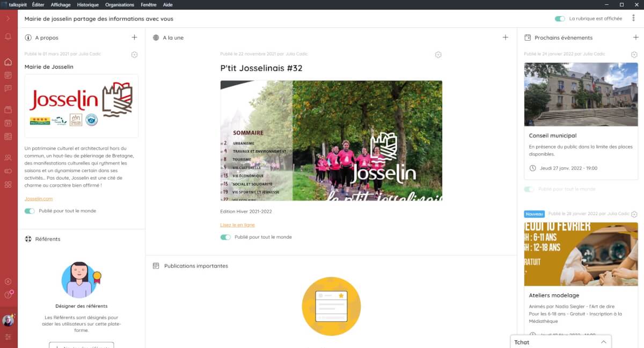
Task: Open the chat bubble icon in sidebar
Action: coord(8,88)
